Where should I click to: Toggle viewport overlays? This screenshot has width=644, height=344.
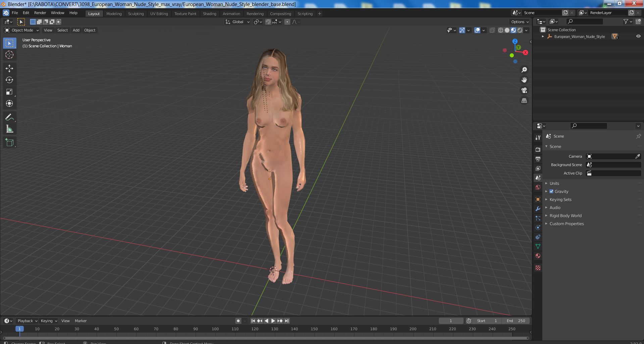pos(477,30)
